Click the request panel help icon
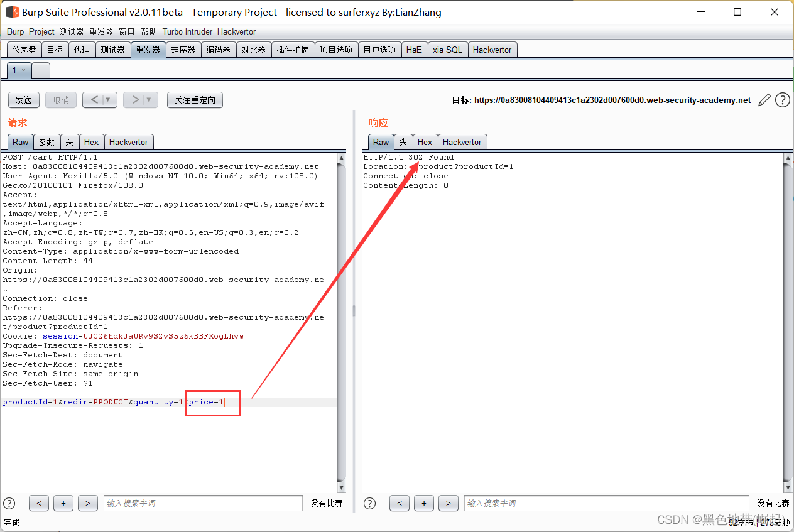794x532 pixels. click(9, 503)
